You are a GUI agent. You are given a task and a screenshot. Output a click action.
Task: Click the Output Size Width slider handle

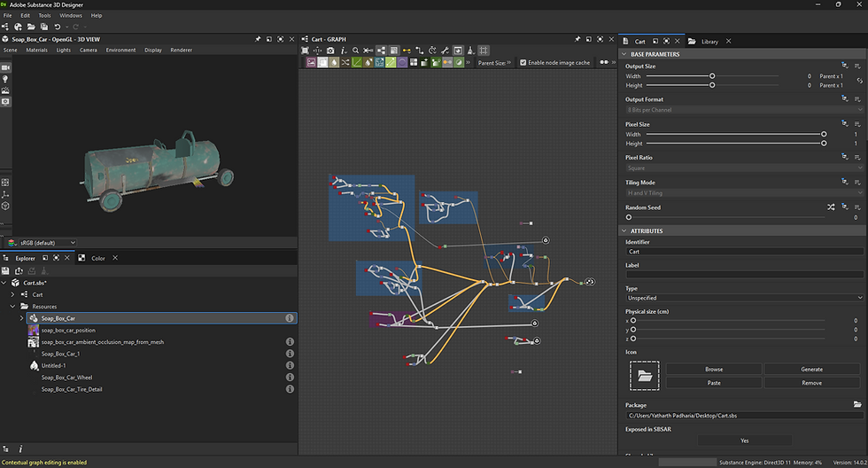click(712, 76)
